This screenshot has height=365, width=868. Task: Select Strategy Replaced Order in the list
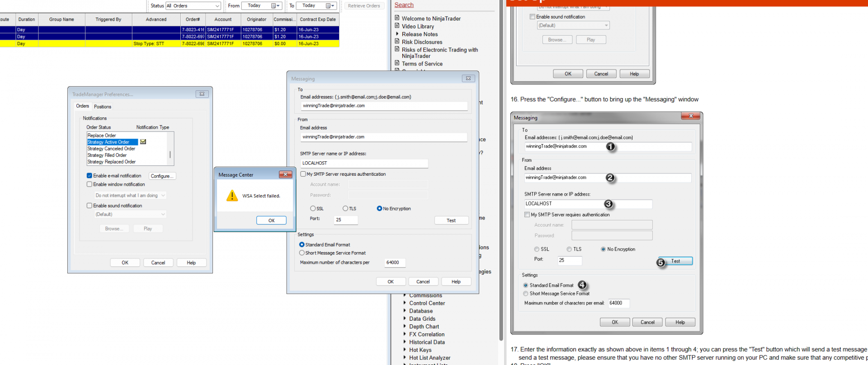click(x=112, y=162)
